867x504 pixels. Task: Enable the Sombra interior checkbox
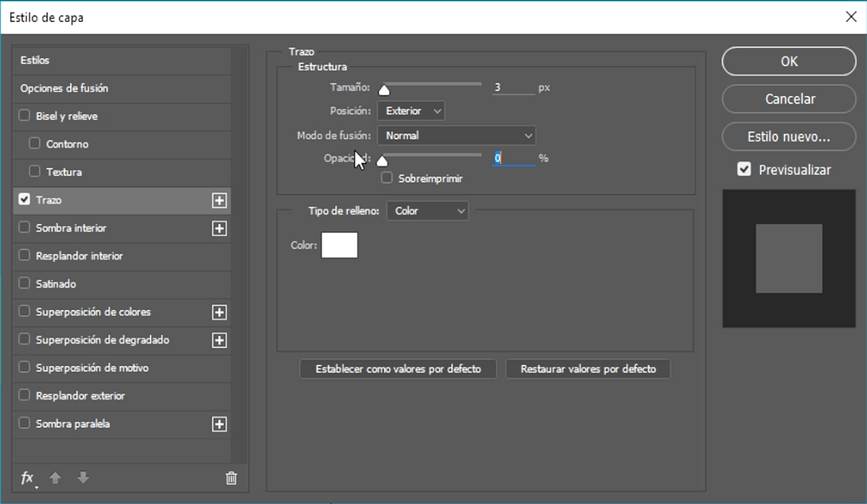pyautogui.click(x=24, y=228)
